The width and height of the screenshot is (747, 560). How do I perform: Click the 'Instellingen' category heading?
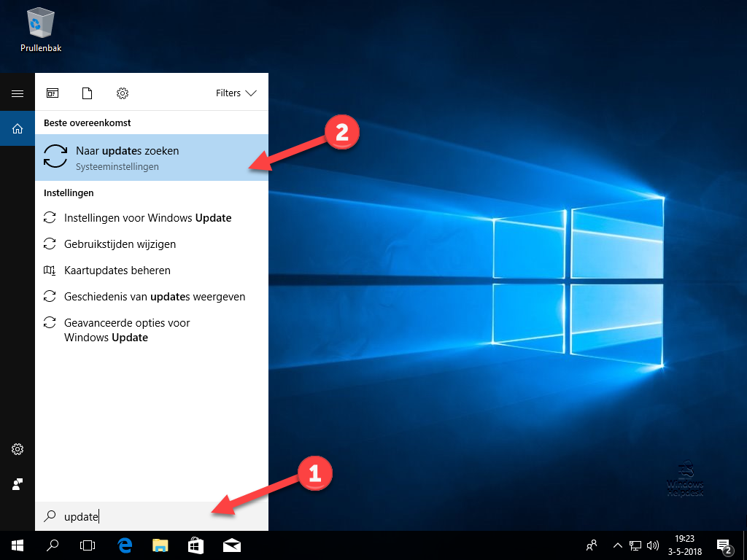69,192
